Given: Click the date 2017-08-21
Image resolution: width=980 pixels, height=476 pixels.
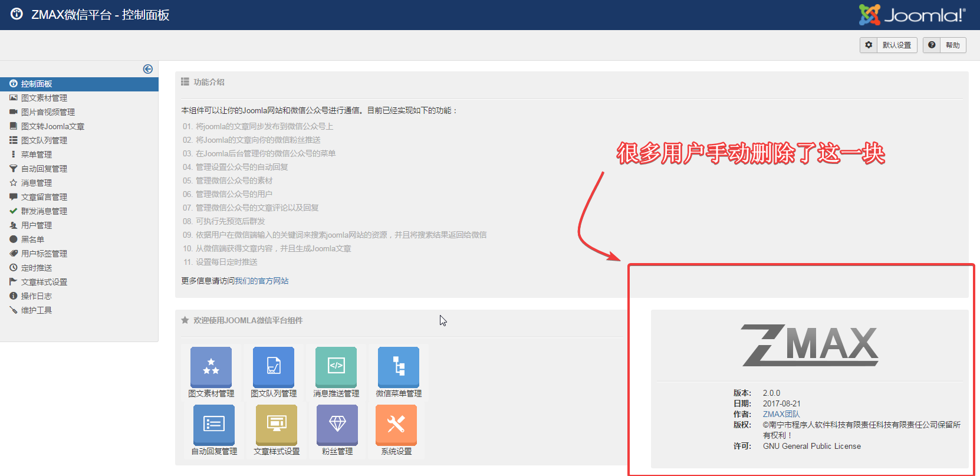Looking at the screenshot, I should coord(782,403).
